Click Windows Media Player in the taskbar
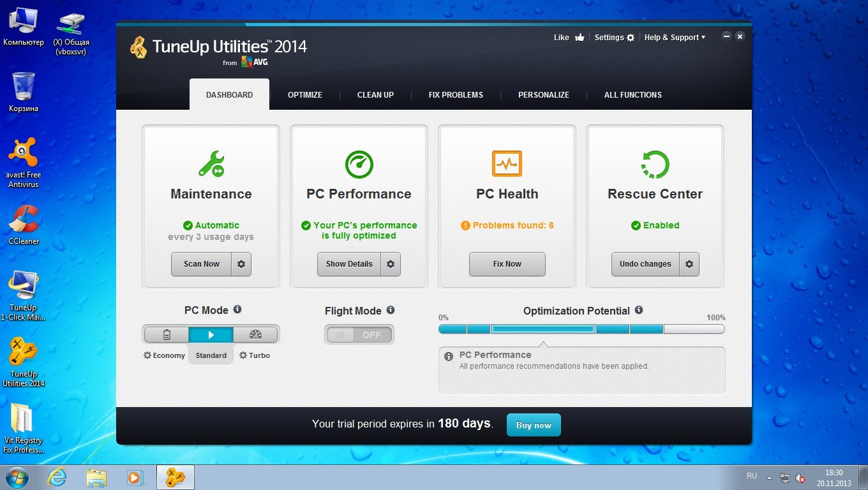This screenshot has width=868, height=490. pos(135,477)
